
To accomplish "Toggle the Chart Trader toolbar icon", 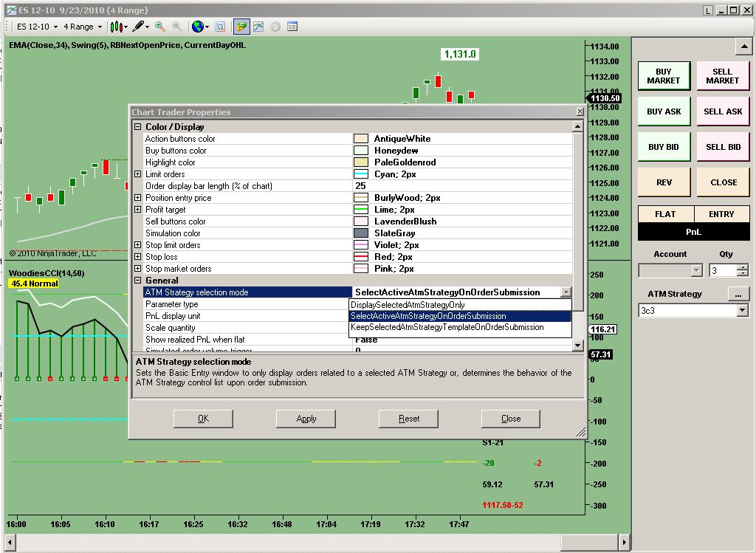I will [241, 27].
